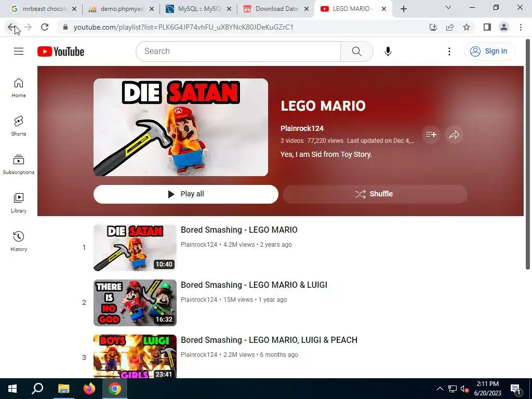The height and width of the screenshot is (399, 532).
Task: Go to Home in sidebar
Action: [19, 88]
